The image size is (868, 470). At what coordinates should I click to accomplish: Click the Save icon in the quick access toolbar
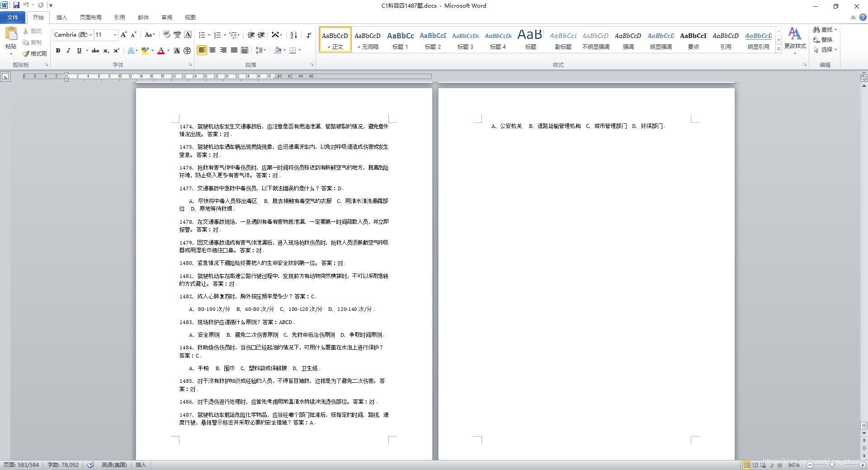pos(16,5)
